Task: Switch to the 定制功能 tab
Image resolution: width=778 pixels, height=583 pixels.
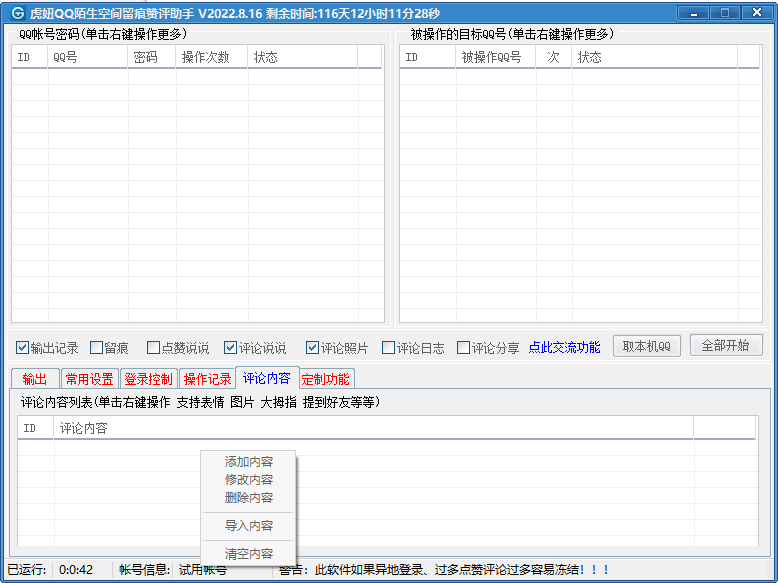Action: click(326, 379)
